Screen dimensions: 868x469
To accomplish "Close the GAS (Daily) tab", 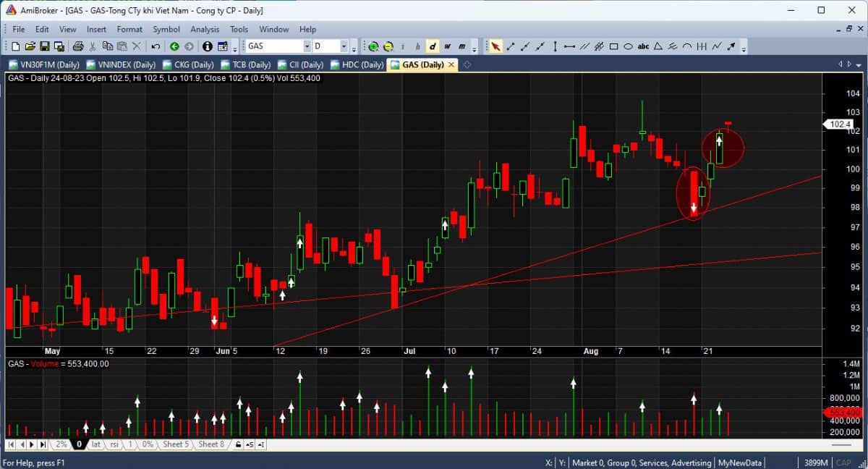I will click(451, 64).
